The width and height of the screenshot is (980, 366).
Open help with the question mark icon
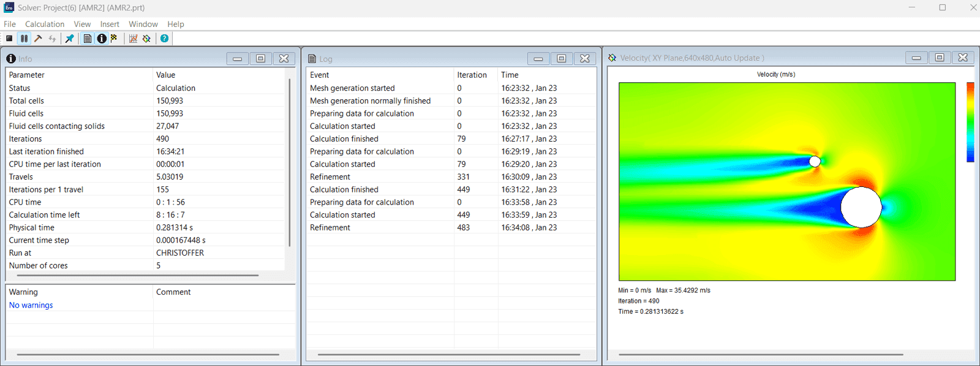point(165,39)
